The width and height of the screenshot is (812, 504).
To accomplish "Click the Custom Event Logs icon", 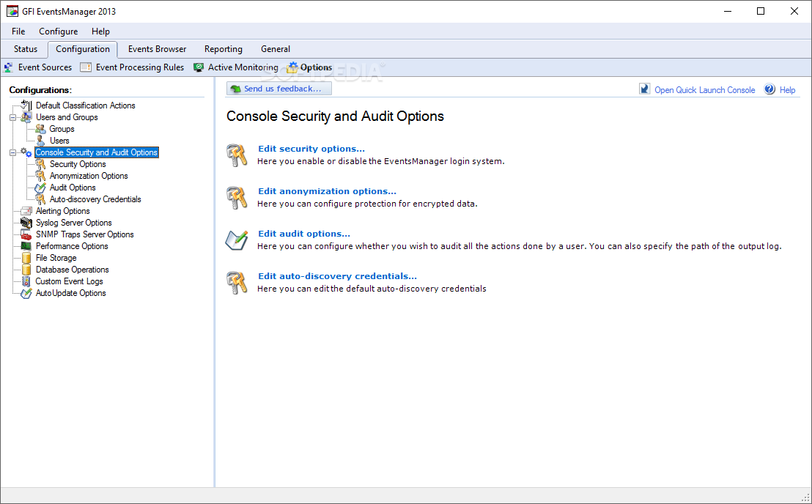I will pyautogui.click(x=26, y=281).
